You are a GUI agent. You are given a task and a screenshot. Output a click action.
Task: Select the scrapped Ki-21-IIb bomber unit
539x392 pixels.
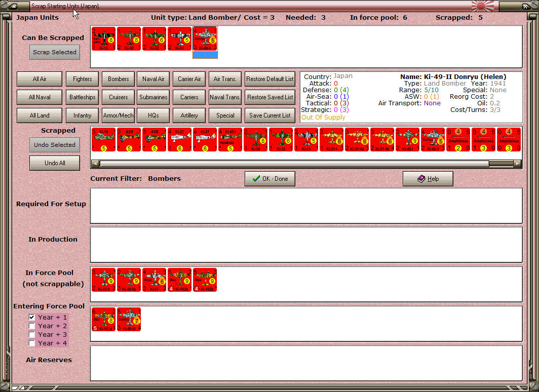tap(382, 139)
